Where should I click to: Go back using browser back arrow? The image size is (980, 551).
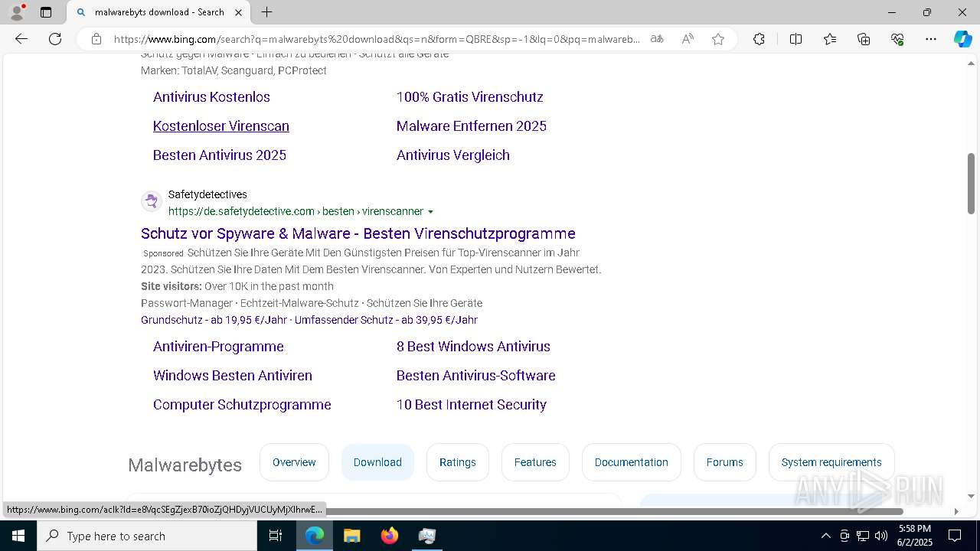point(21,39)
